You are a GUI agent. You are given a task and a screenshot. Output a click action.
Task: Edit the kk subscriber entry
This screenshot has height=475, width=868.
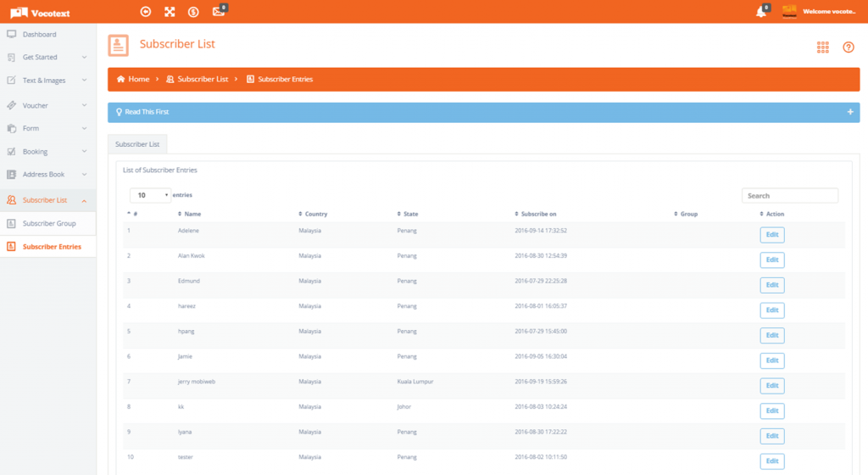[x=771, y=411]
